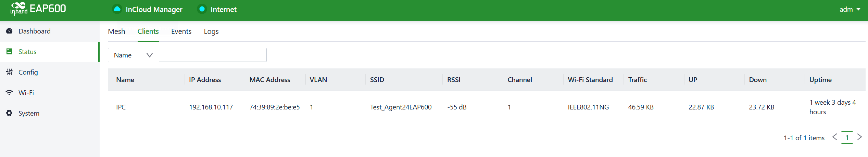Expand the adm user menu
The image size is (868, 157).
click(850, 9)
